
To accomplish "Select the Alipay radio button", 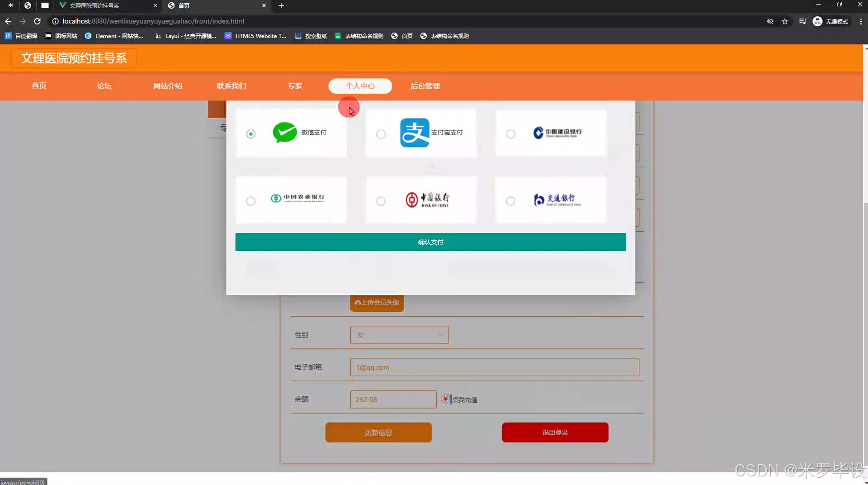I will [x=381, y=134].
